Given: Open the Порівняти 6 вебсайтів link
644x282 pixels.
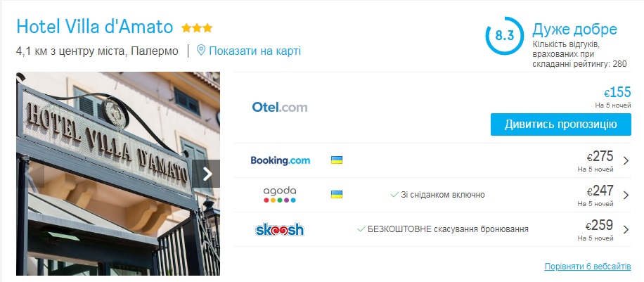Looking at the screenshot, I should [x=588, y=267].
